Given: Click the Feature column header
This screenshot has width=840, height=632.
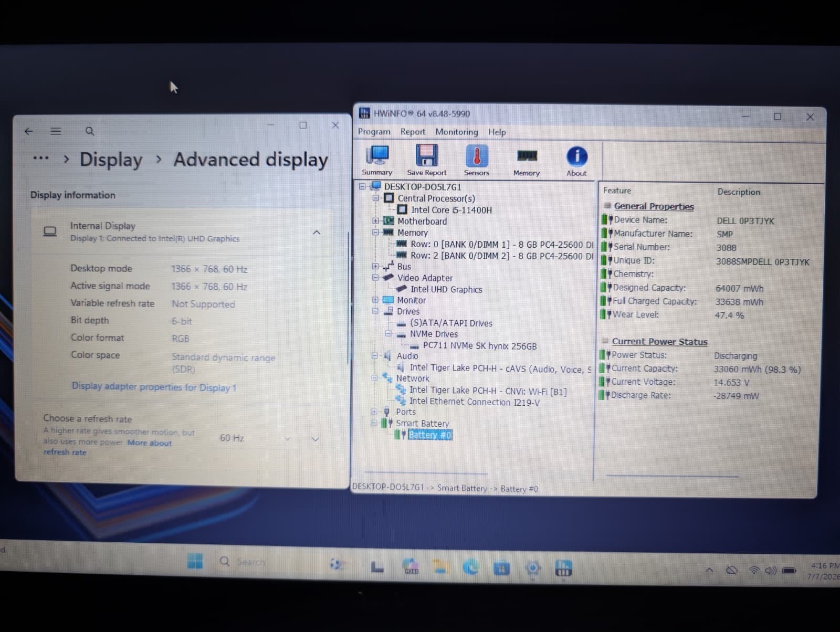Looking at the screenshot, I should (617, 191).
